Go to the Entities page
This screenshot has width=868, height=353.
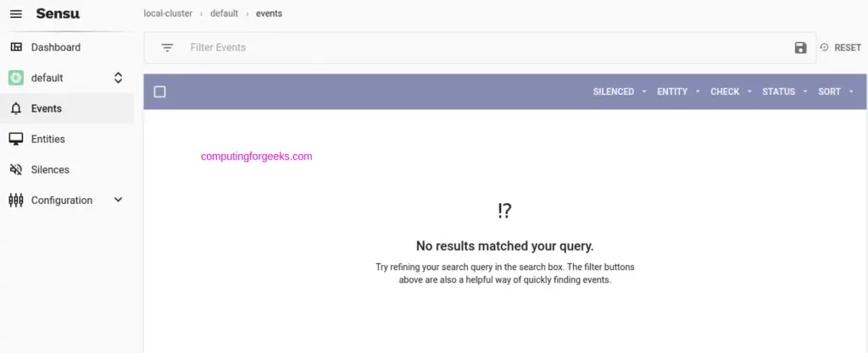pyautogui.click(x=67, y=139)
